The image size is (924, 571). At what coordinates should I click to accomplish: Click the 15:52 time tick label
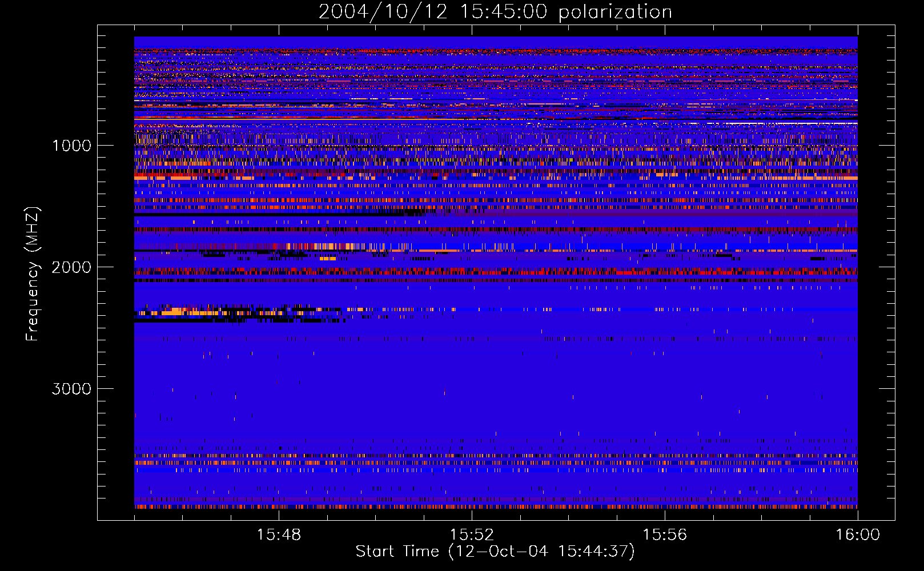point(472,535)
